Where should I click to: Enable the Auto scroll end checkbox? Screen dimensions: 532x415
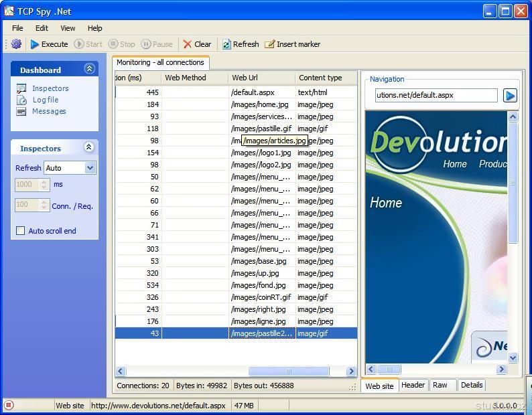[x=21, y=231]
